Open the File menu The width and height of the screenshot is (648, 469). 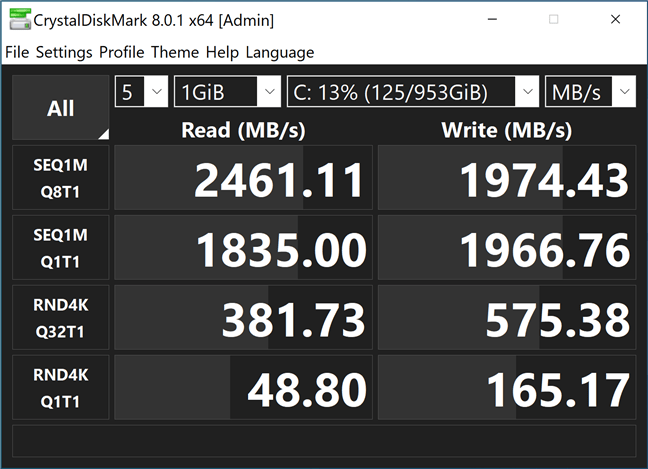[17, 52]
